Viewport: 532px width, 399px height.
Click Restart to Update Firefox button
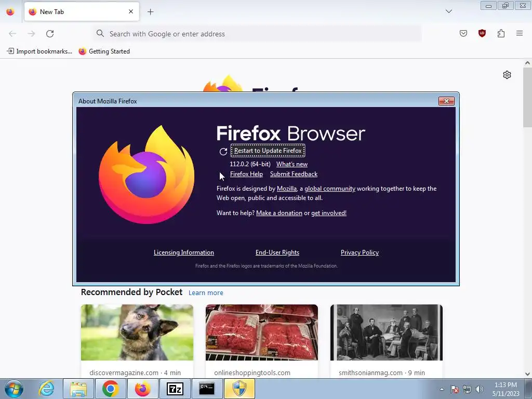click(268, 151)
